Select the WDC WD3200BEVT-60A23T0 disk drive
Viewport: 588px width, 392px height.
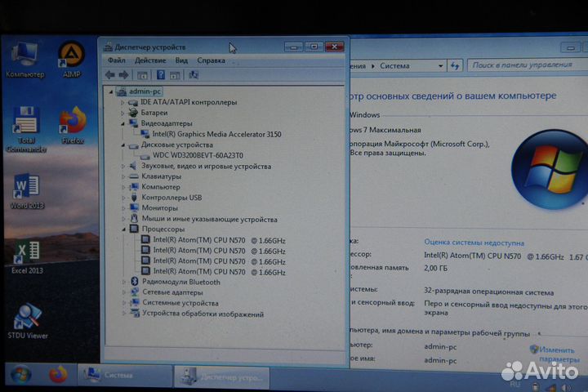(x=198, y=155)
